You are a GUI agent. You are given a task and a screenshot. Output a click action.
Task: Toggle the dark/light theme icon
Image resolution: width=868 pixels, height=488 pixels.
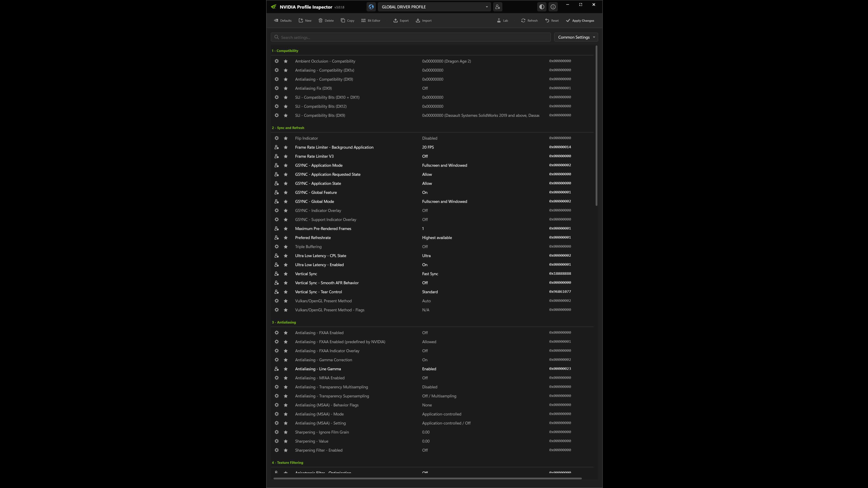(x=542, y=7)
